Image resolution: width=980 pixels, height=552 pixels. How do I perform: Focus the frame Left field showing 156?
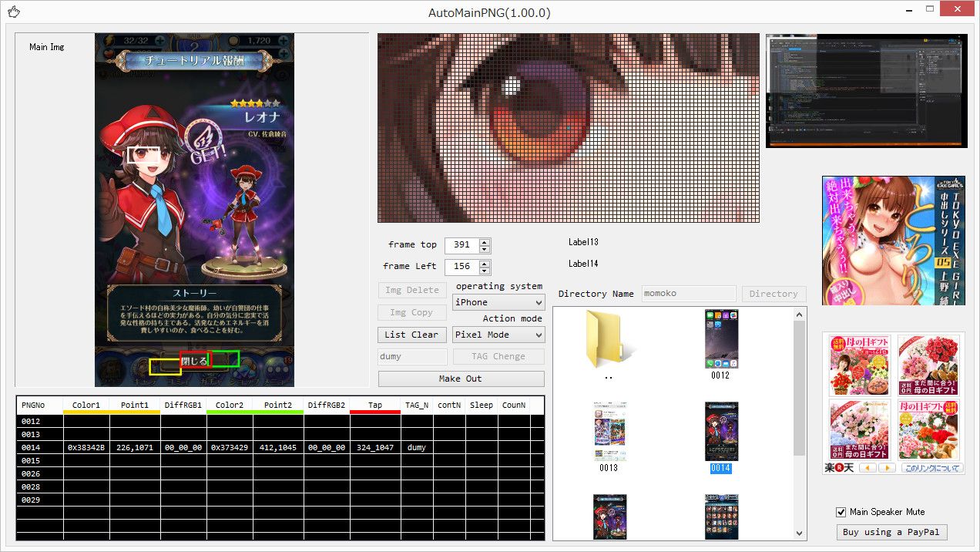point(462,267)
